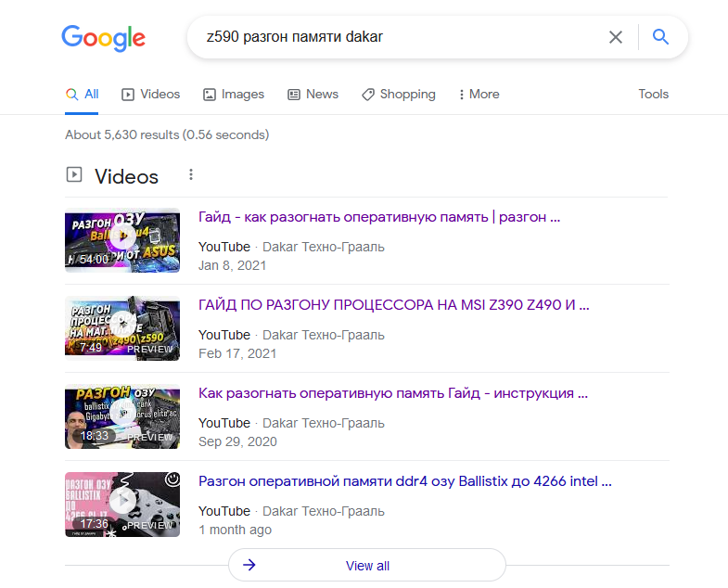Image resolution: width=728 pixels, height=588 pixels.
Task: Play the 54:00 video thumbnail
Action: pyautogui.click(x=121, y=240)
